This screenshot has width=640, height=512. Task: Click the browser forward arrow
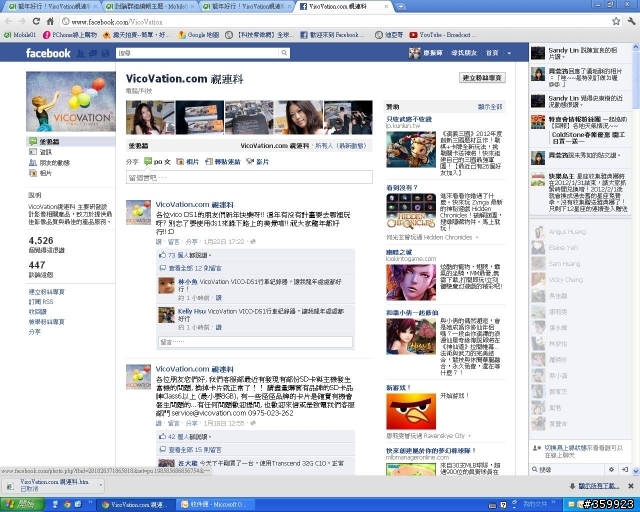pos(22,21)
